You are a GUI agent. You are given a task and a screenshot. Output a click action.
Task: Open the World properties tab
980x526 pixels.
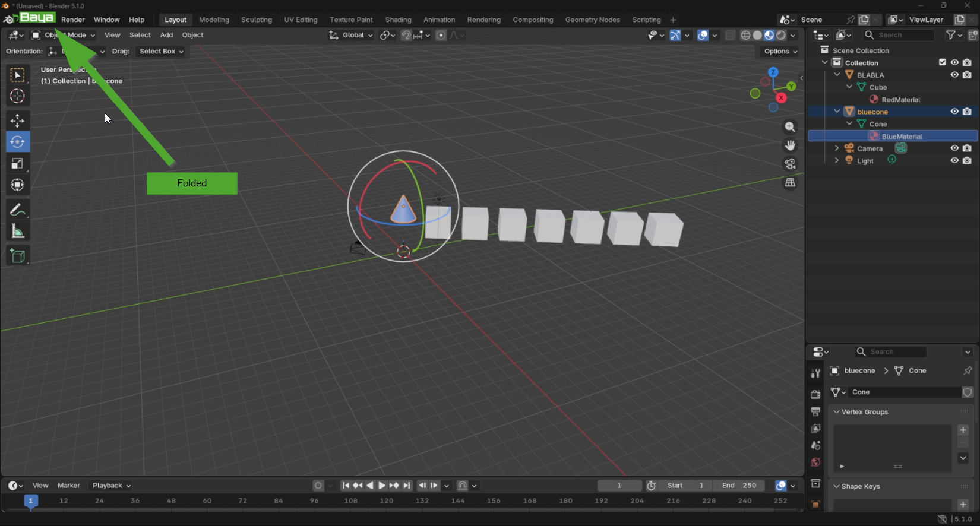(815, 462)
